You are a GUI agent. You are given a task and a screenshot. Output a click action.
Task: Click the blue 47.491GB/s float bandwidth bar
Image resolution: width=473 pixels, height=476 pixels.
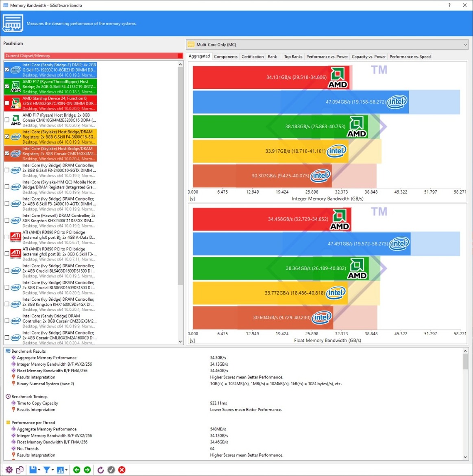[x=302, y=244]
